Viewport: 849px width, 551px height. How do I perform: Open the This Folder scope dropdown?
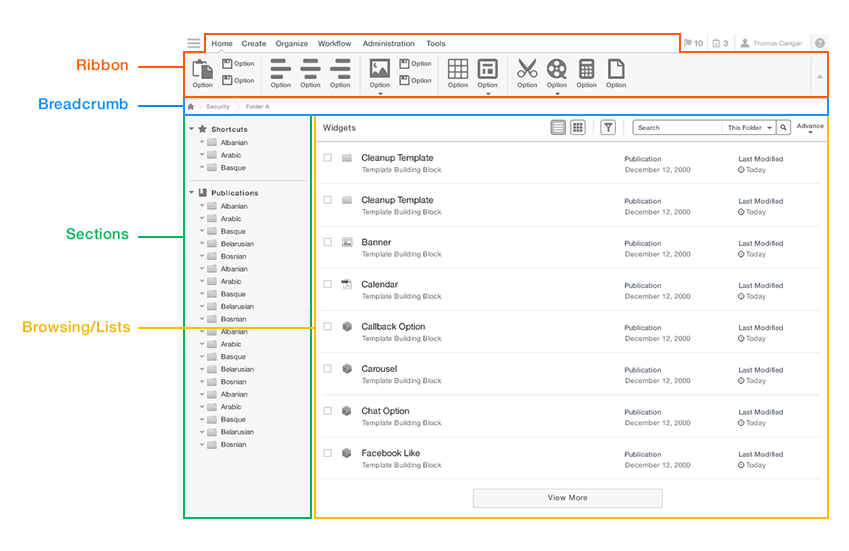[750, 128]
